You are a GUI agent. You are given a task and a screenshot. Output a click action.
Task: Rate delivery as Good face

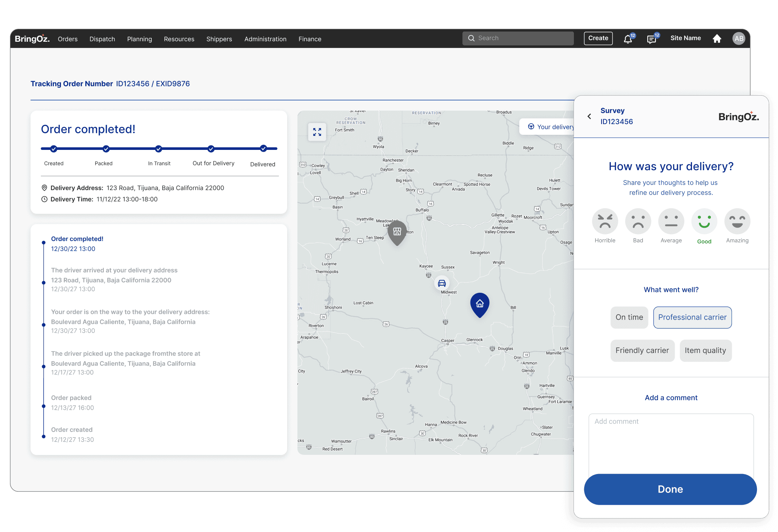[x=704, y=221]
